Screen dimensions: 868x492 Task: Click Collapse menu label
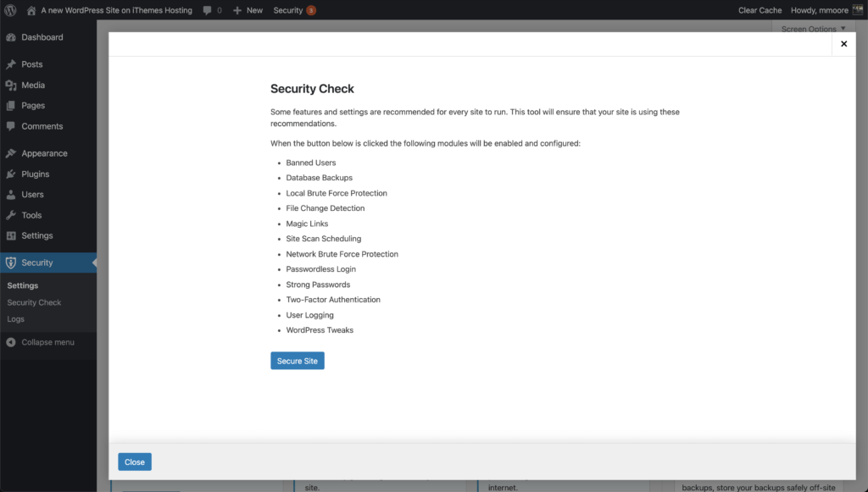coord(47,342)
